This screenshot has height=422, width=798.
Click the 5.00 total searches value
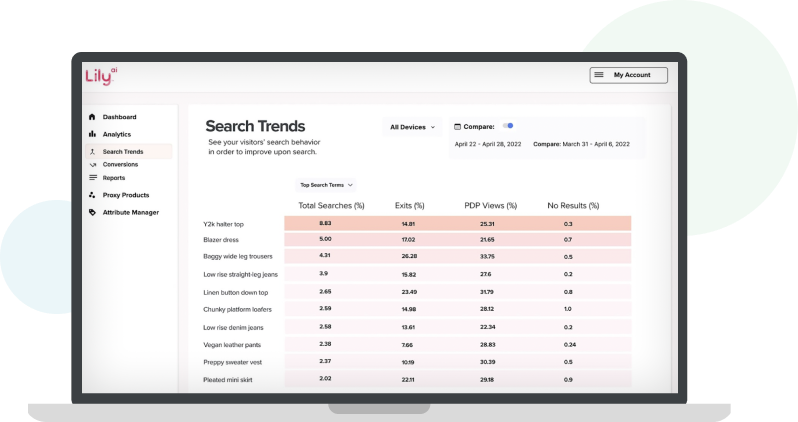pos(325,239)
